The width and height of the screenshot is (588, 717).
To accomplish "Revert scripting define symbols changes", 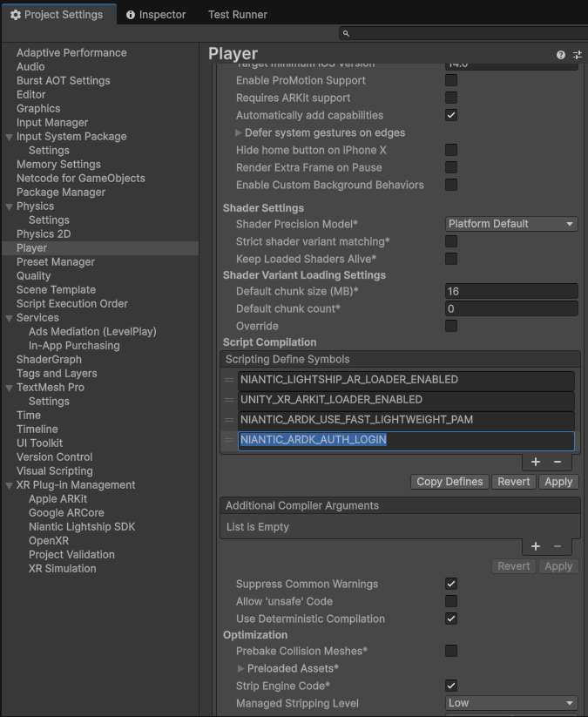I will coord(513,482).
